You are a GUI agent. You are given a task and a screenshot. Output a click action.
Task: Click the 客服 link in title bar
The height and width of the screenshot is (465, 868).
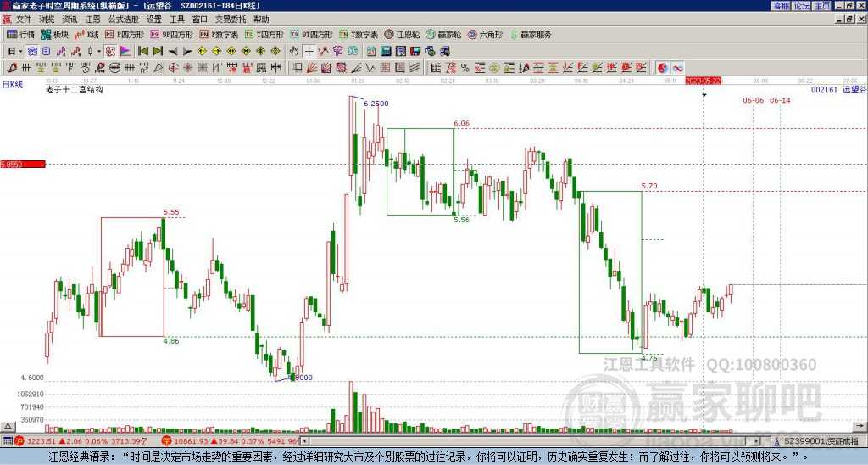pos(780,5)
